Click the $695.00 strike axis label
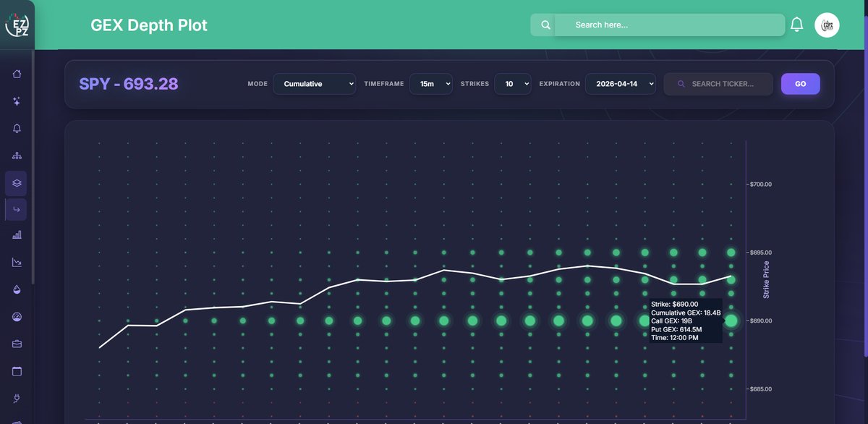 (x=761, y=253)
